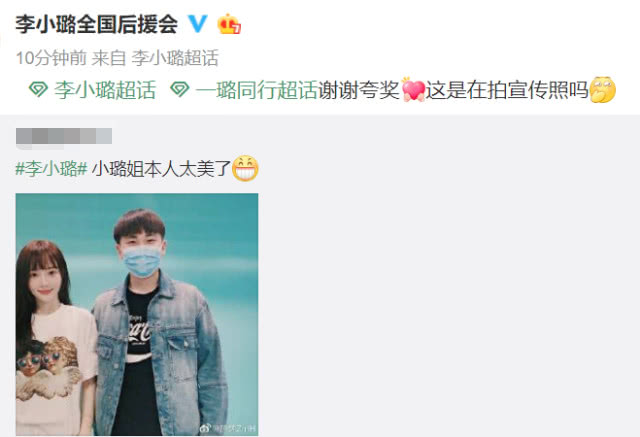640x437 pixels.
Task: Open the green 李小璐超话 super topic link
Action: click(x=105, y=90)
